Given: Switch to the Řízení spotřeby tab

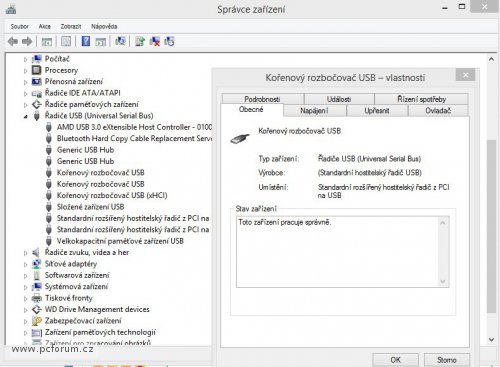Looking at the screenshot, I should [x=421, y=99].
